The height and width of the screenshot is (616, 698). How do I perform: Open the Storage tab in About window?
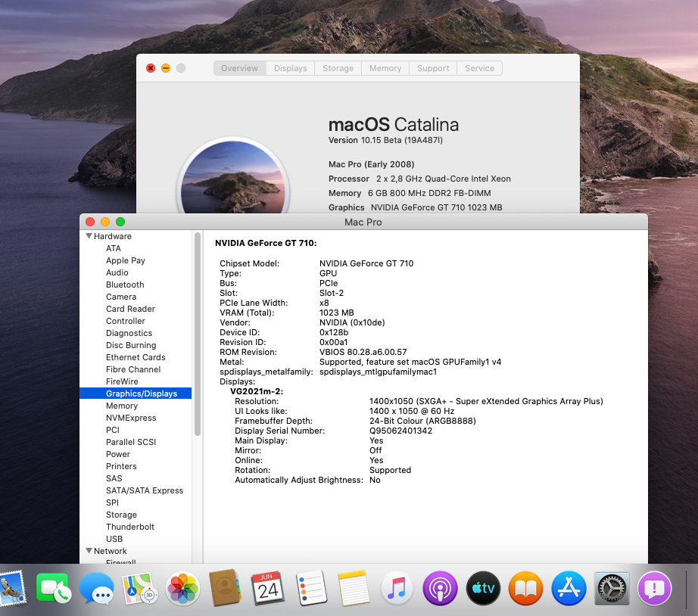[338, 68]
